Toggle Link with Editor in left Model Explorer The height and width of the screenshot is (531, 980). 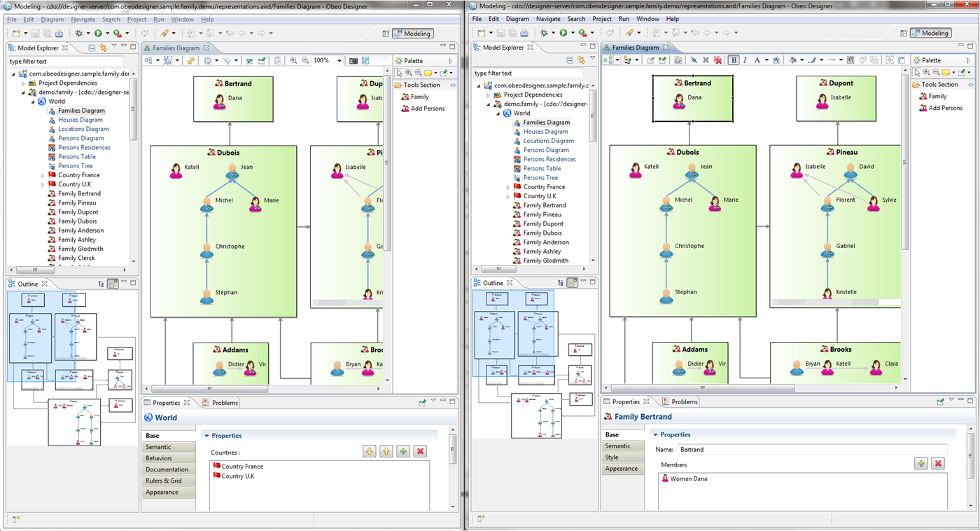104,48
